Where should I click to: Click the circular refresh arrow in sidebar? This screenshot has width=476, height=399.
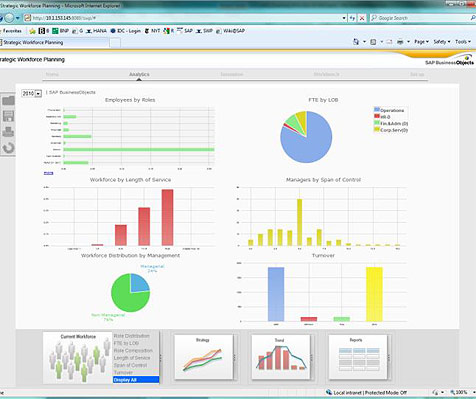8,148
